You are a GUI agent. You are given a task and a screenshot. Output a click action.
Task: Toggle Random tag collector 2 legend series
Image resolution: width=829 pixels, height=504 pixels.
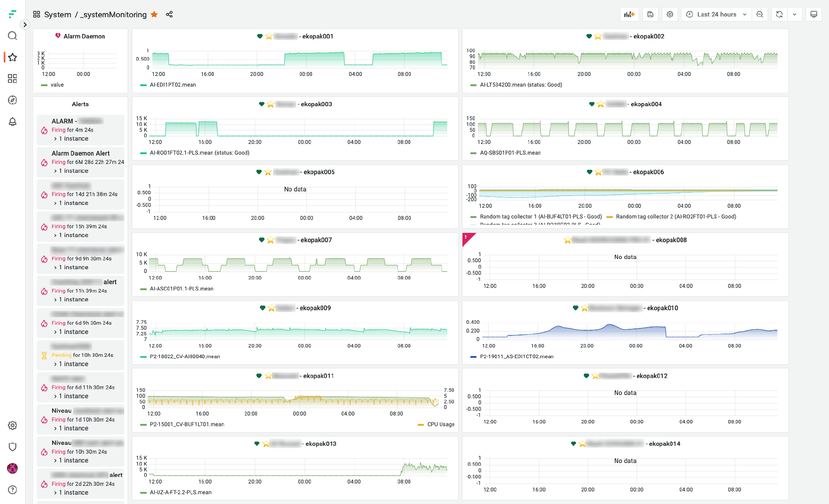click(676, 217)
